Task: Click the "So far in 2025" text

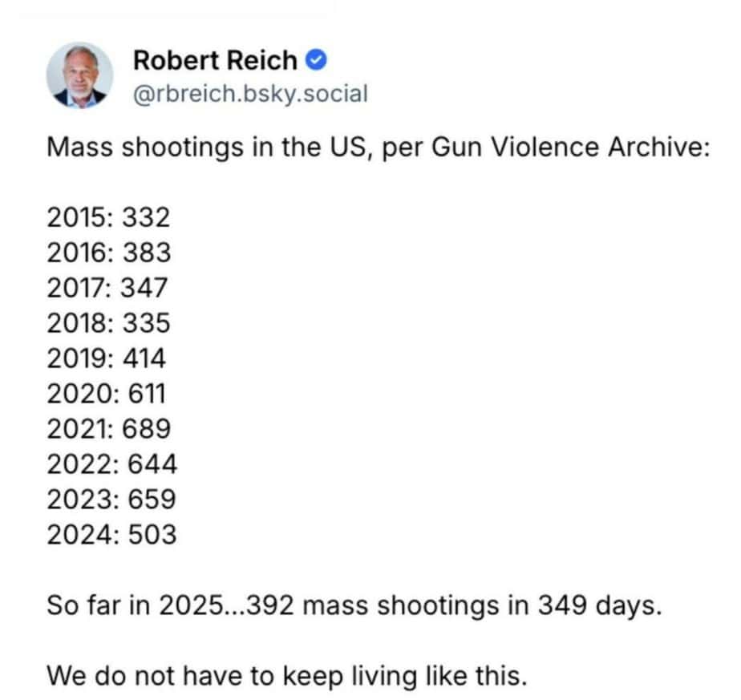Action: 132,606
